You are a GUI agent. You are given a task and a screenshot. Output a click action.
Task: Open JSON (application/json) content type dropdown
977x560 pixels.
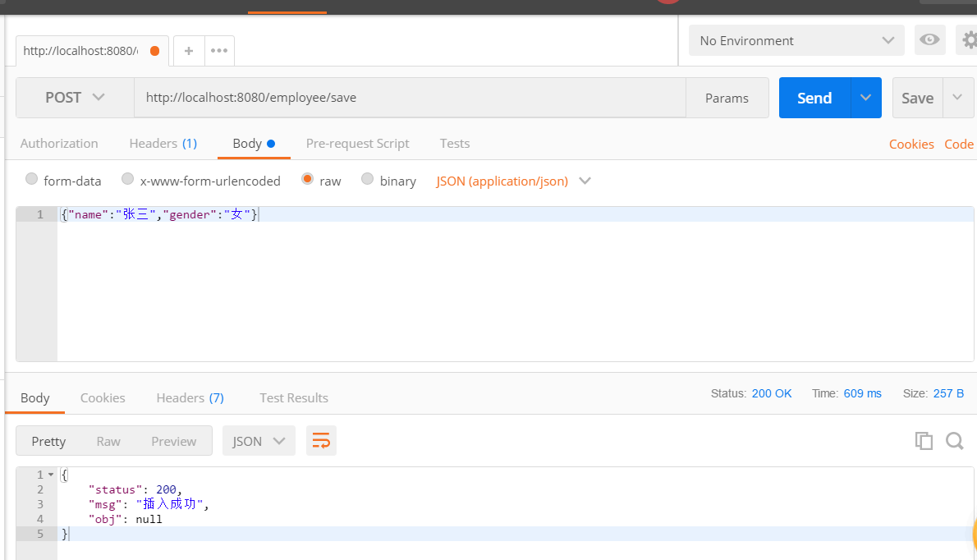click(513, 181)
